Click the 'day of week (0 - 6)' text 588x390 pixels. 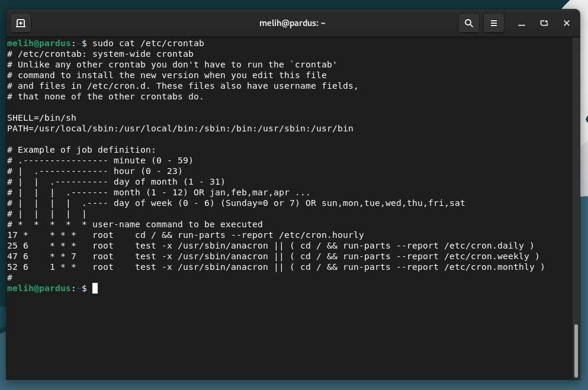click(x=164, y=203)
